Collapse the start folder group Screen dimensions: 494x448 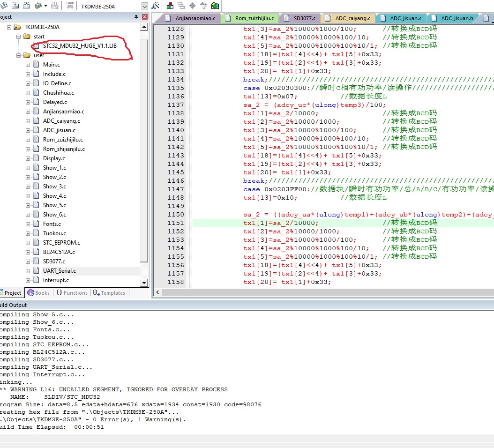pyautogui.click(x=18, y=37)
